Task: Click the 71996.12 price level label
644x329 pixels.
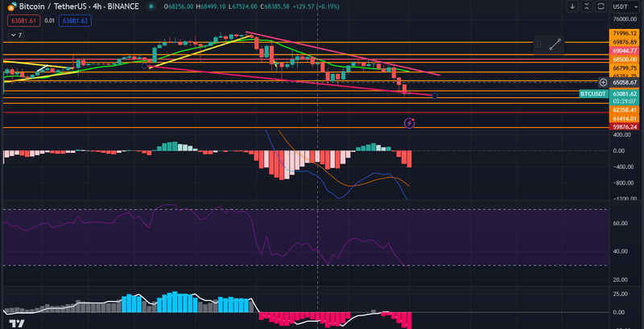Action: (x=625, y=34)
